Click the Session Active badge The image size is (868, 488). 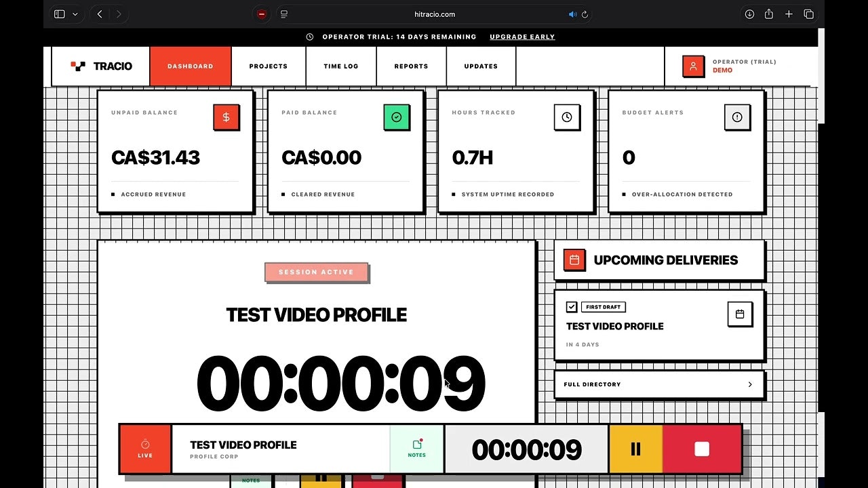[x=317, y=272]
